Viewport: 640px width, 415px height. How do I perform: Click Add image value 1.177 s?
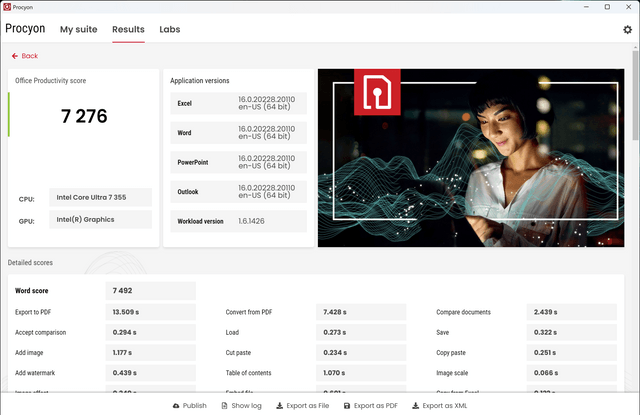click(x=151, y=353)
